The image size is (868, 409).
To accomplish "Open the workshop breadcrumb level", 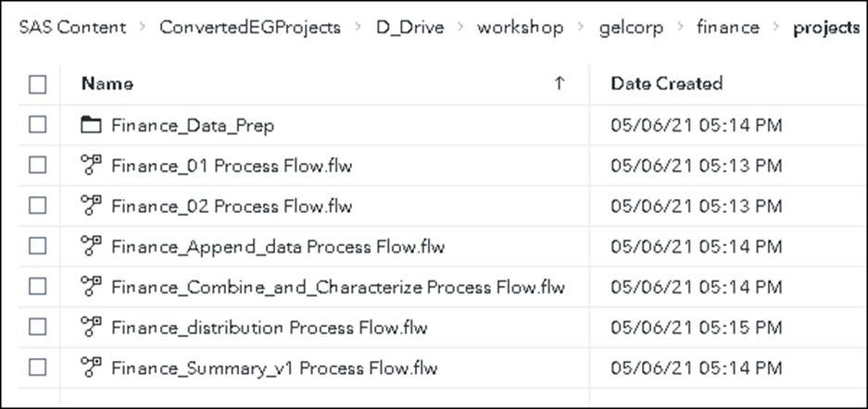I will point(520,28).
